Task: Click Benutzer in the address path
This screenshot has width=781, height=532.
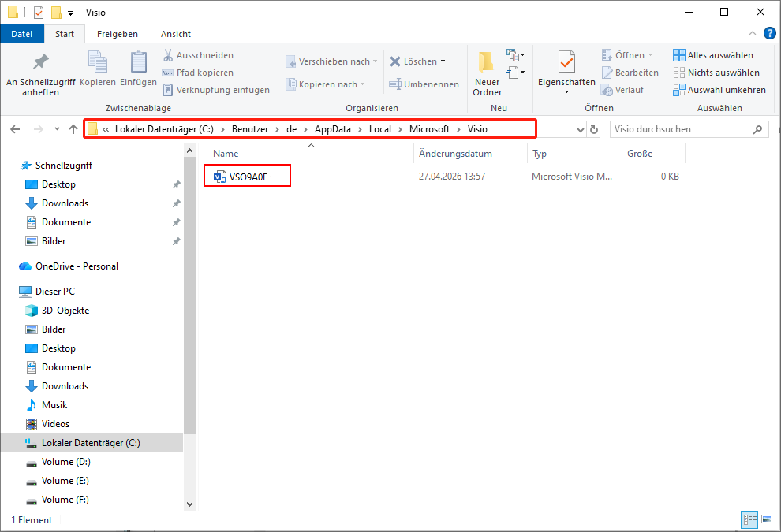Action: [250, 129]
